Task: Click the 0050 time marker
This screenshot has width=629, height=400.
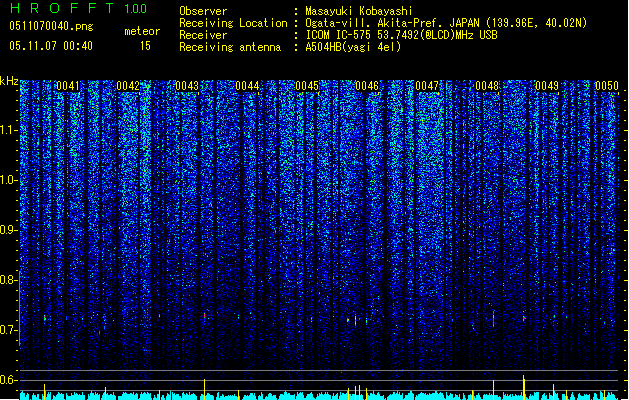Action: 607,86
